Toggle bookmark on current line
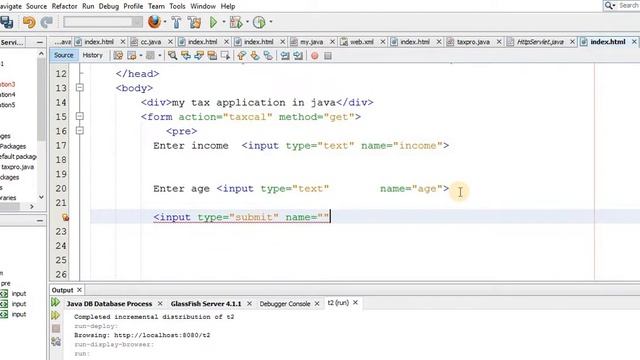The height and width of the screenshot is (360, 640). [268, 56]
